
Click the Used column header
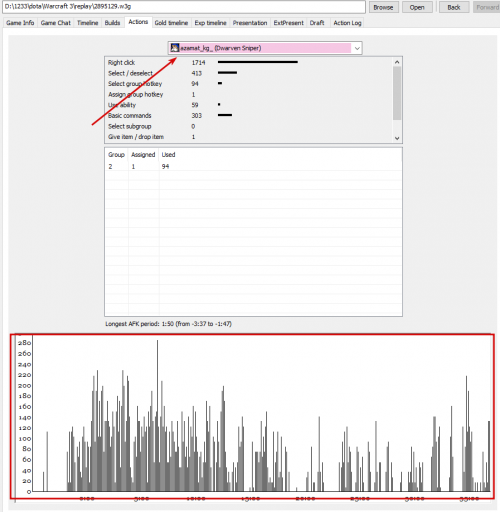pyautogui.click(x=168, y=155)
